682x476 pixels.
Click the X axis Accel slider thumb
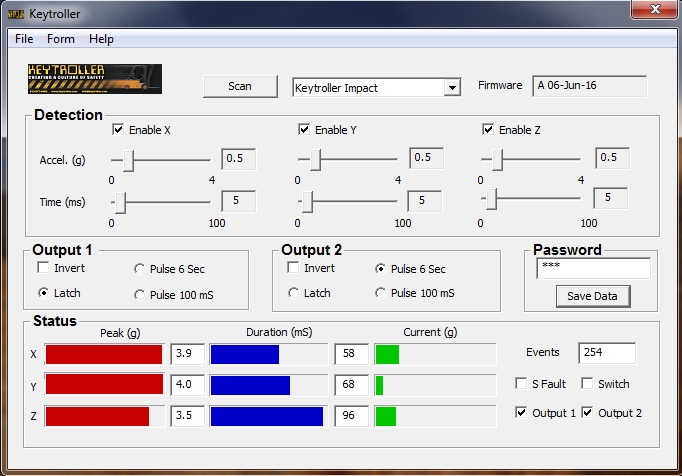[128, 161]
